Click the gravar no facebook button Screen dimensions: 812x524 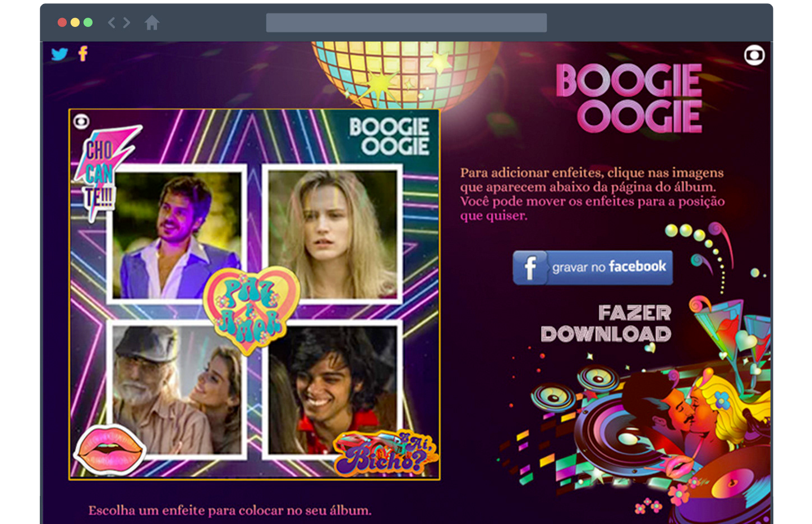tap(592, 268)
